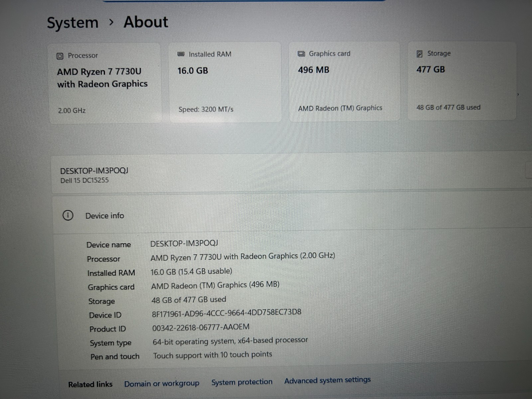Open Advanced system settings link
The image size is (532, 399).
[x=327, y=380]
